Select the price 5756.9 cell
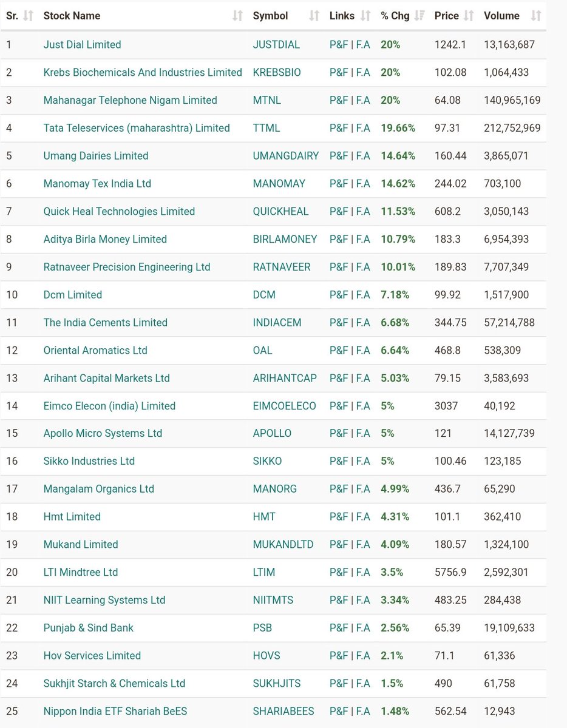The height and width of the screenshot is (728, 567). point(450,572)
